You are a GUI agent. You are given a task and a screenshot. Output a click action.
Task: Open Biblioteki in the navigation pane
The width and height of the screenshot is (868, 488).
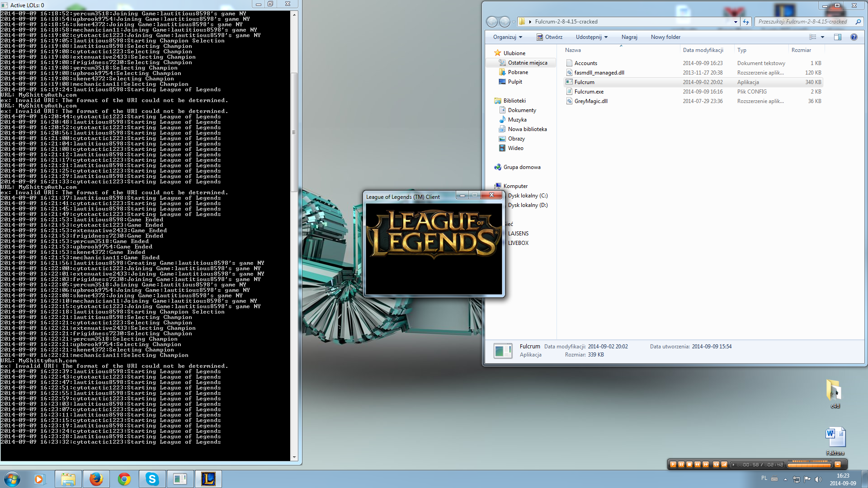[510, 101]
